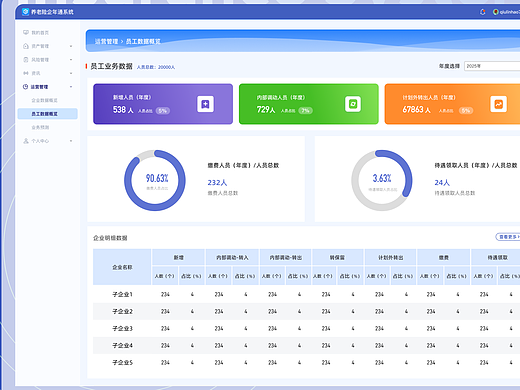
Task: Click the 232人 缴费人员总数 value
Action: (217, 183)
